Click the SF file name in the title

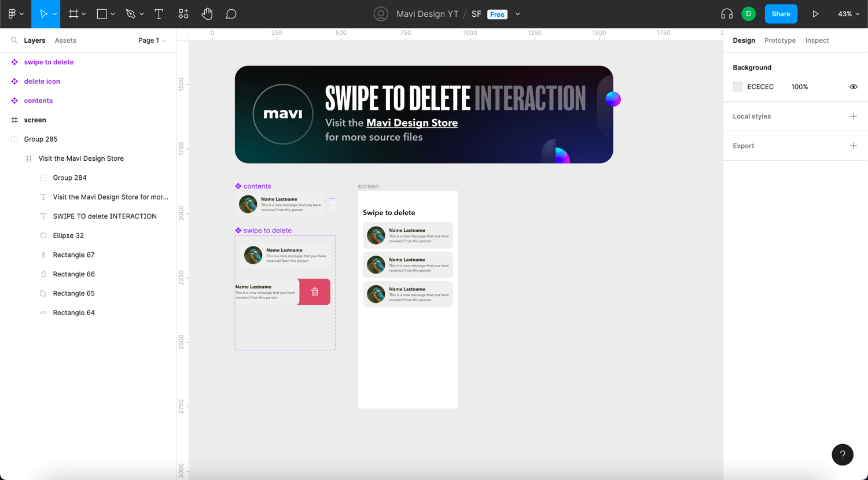coord(476,14)
